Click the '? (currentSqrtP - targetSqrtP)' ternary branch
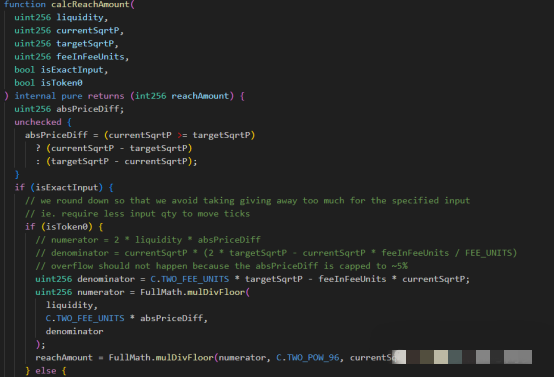Screen dimensions: 554x378 114,148
